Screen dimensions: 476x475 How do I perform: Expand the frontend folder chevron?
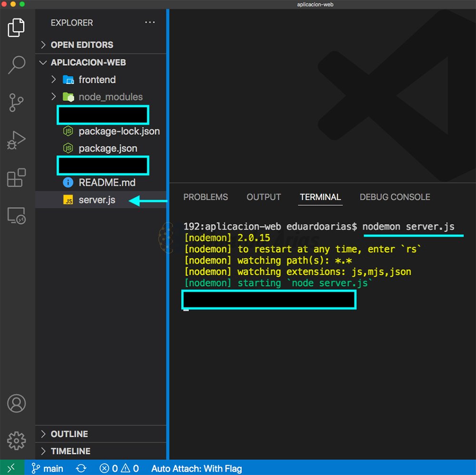54,79
